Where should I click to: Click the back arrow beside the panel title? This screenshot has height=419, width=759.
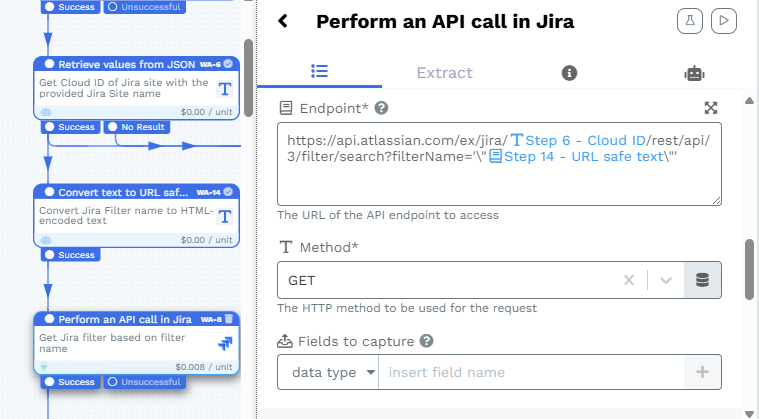pyautogui.click(x=283, y=21)
